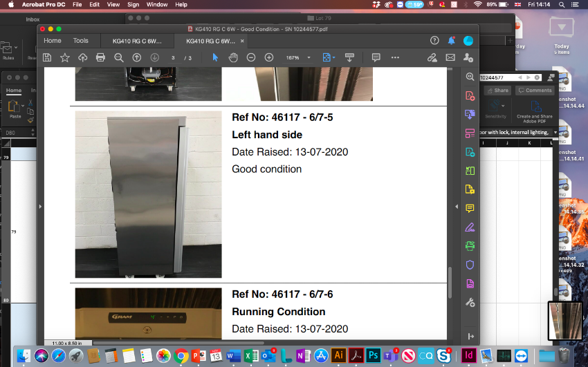The image size is (588, 367).
Task: Open Photoshop from the Dock
Action: (373, 355)
